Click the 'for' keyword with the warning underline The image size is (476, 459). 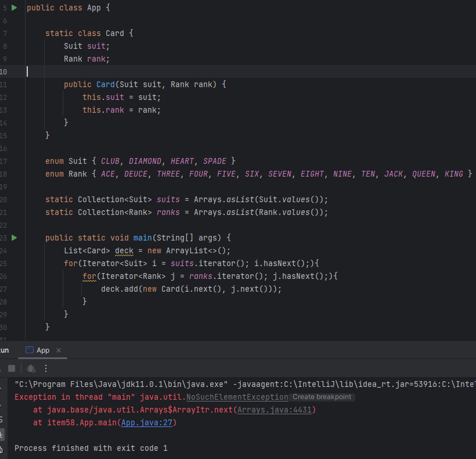(89, 276)
